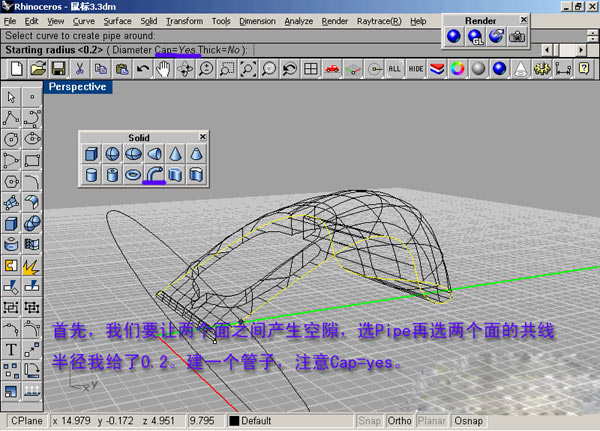Viewport: 600px width, 431px height.
Task: Click the Zoom Window icon
Action: coord(227,69)
